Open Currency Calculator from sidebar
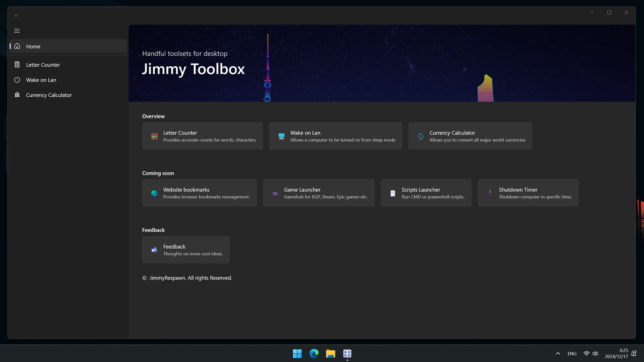The width and height of the screenshot is (644, 362). [68, 95]
